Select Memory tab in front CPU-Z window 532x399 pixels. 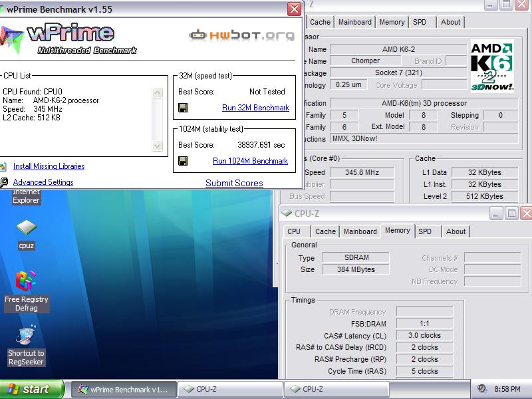point(397,231)
